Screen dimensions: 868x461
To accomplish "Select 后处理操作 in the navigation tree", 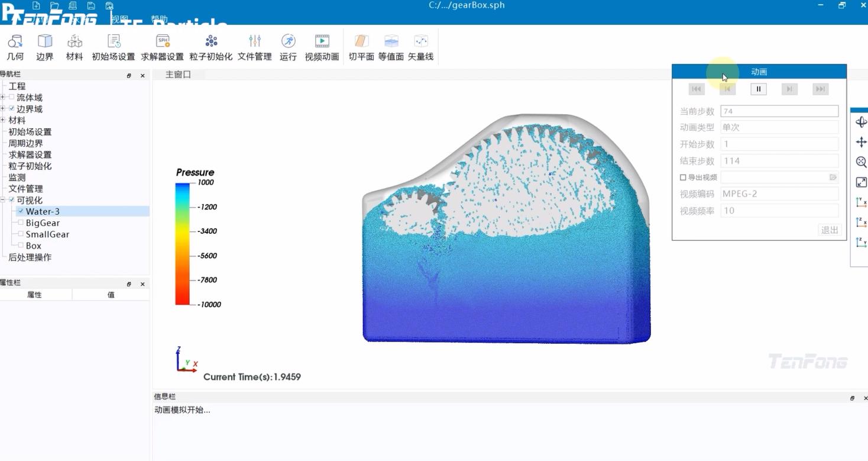I will 30,257.
